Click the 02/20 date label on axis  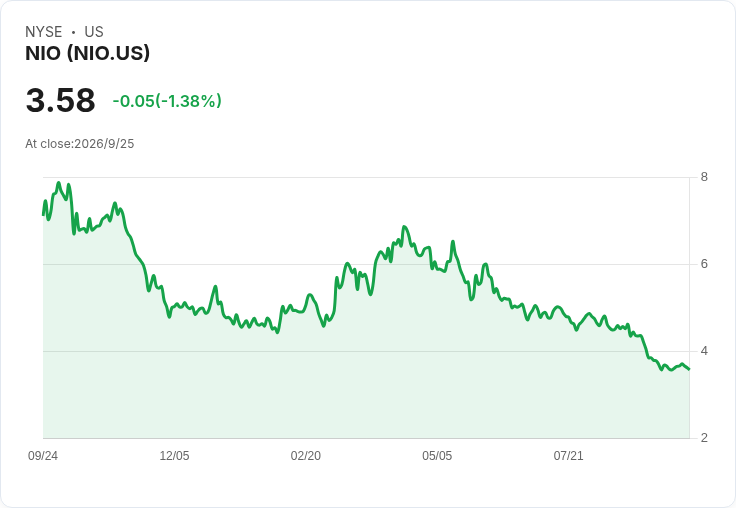click(306, 455)
